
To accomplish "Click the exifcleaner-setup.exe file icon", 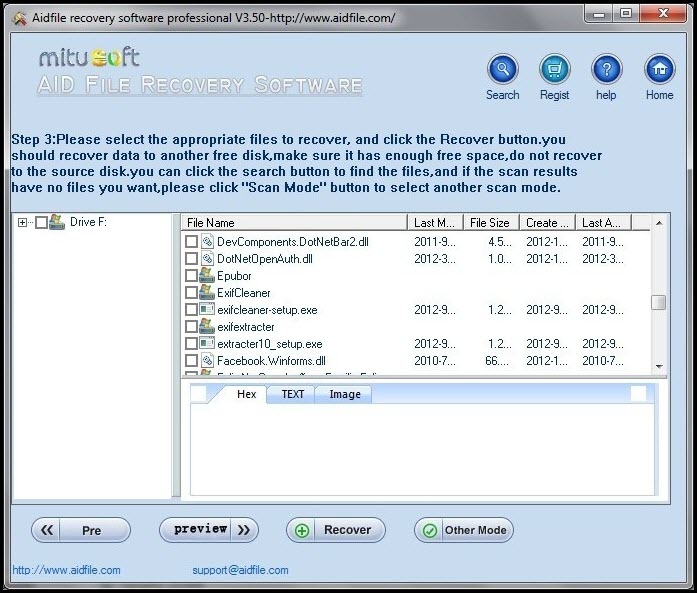I will [x=207, y=309].
